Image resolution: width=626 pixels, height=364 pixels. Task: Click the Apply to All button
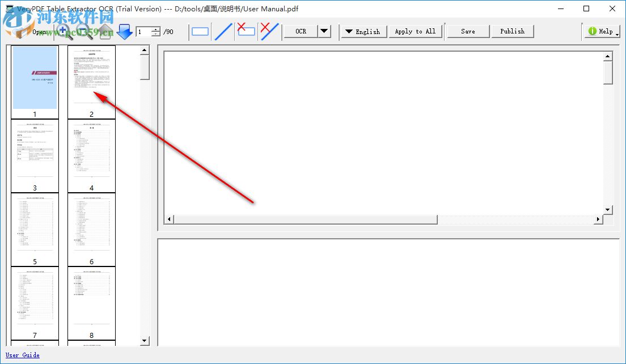click(416, 31)
